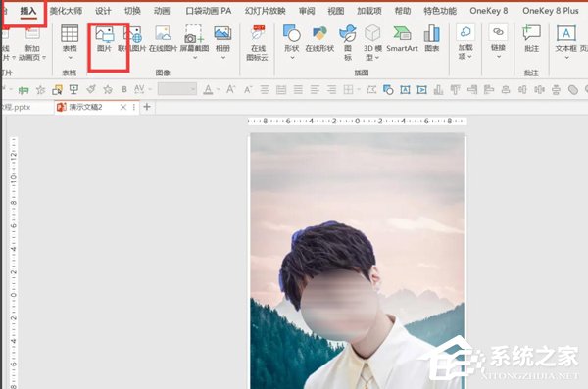The width and height of the screenshot is (588, 389).
Task: Click the font color A icon
Action: pyautogui.click(x=208, y=89)
